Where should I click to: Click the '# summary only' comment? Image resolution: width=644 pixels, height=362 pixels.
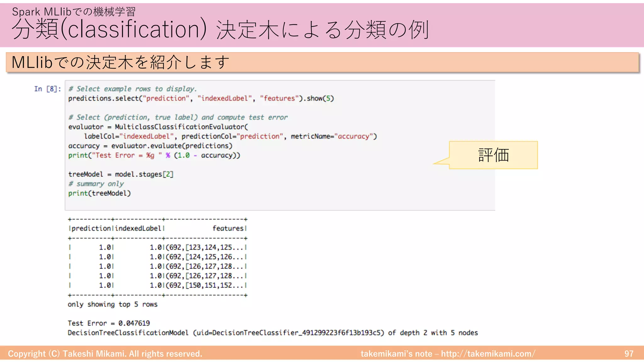(x=96, y=184)
